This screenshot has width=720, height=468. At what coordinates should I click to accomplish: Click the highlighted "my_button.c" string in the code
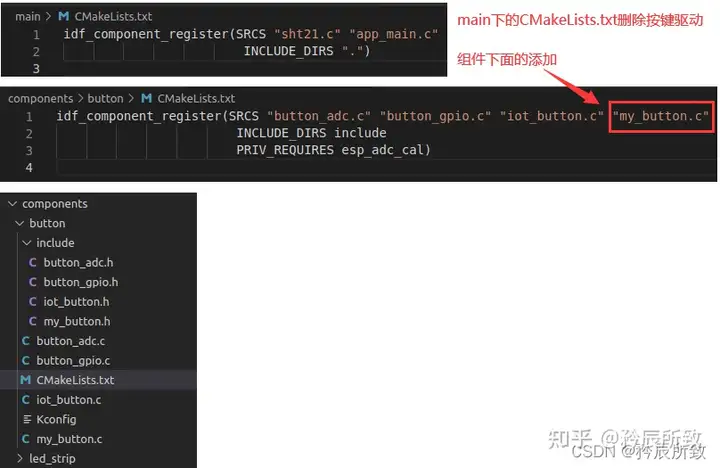660,116
